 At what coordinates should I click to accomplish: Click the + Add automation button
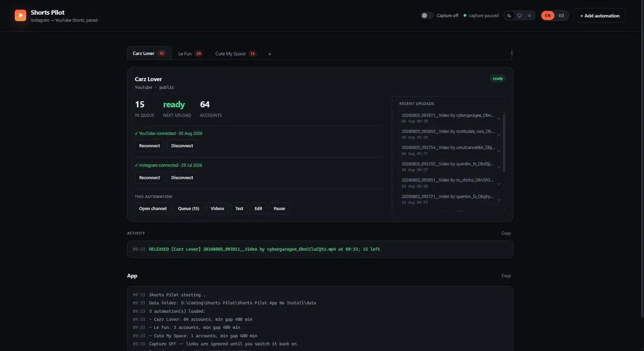coord(600,16)
